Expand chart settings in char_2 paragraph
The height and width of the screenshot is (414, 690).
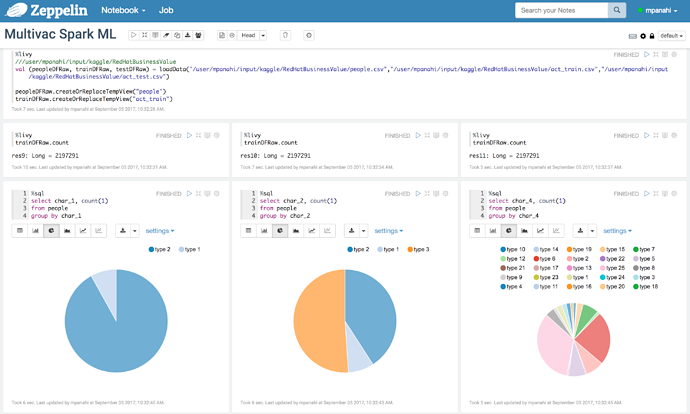389,231
